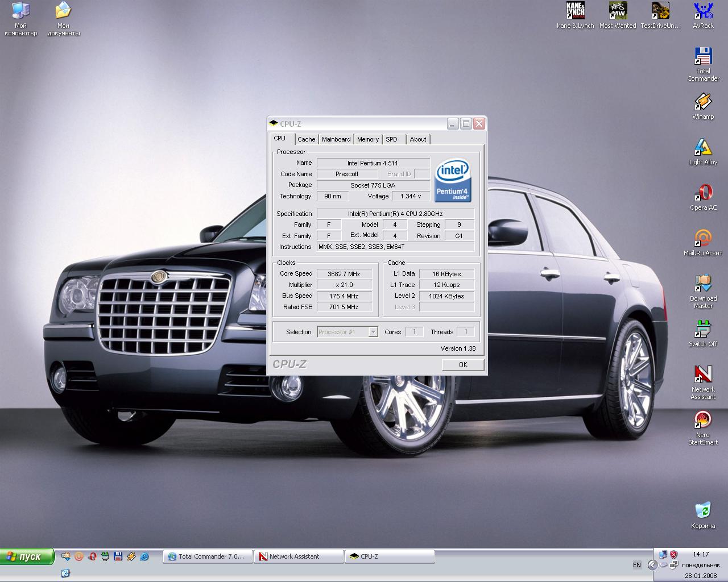Click the Bus Speed 175.4 MHz value
Image resolution: width=728 pixels, height=582 pixels.
click(x=344, y=296)
